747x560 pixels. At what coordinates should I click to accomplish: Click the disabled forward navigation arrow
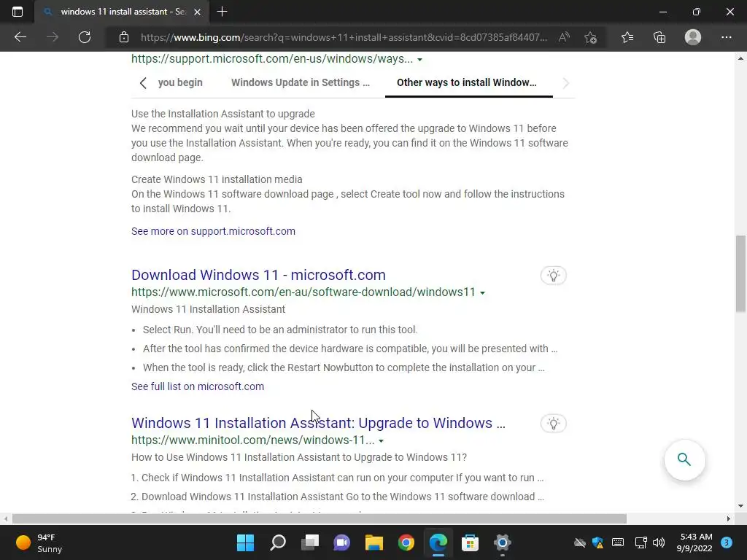53,37
